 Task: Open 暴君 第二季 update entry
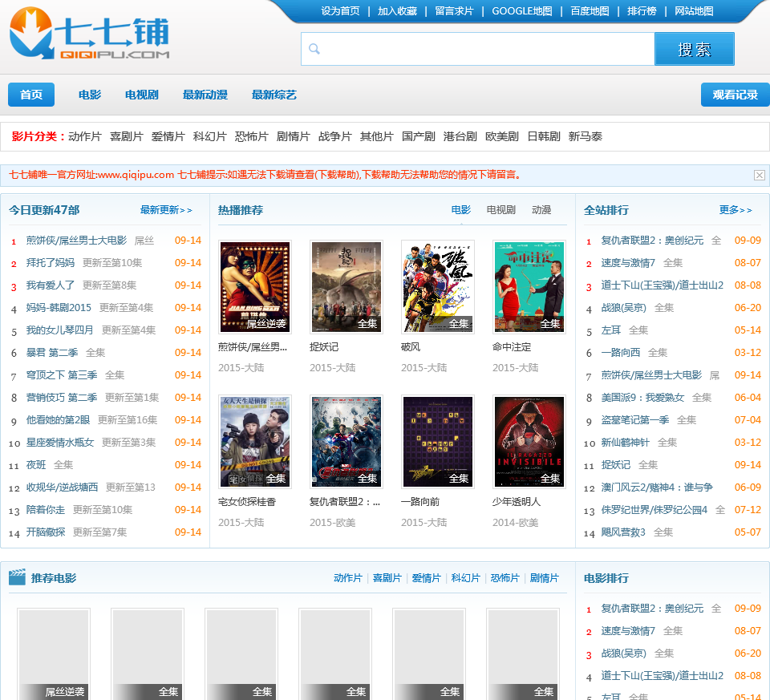(x=52, y=353)
